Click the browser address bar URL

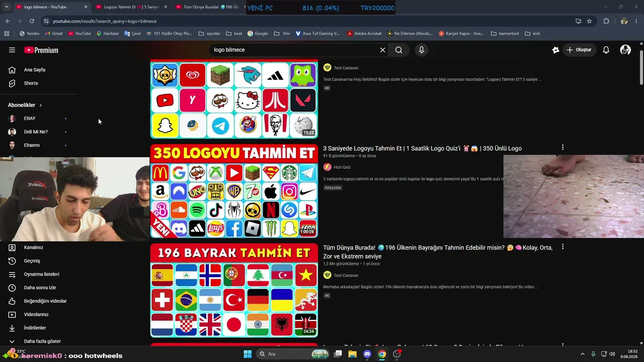tap(105, 21)
